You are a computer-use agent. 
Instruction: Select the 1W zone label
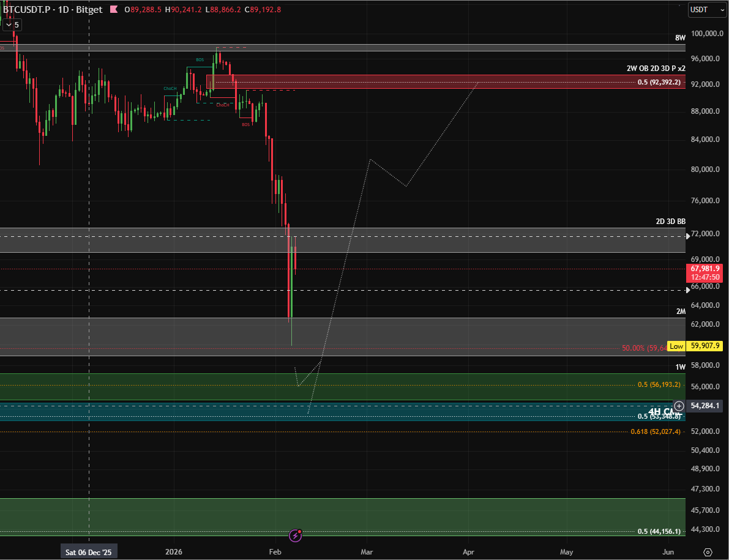(x=681, y=367)
